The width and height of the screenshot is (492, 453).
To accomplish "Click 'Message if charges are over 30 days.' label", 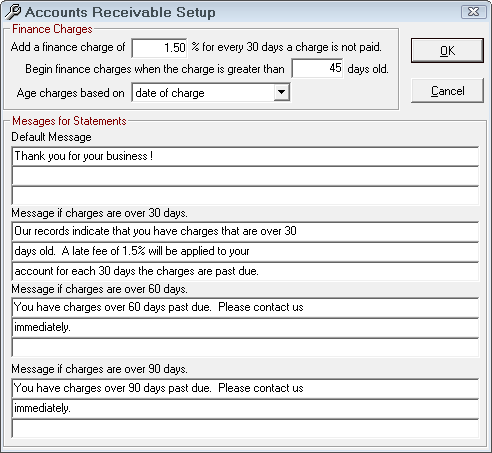I will [x=99, y=213].
